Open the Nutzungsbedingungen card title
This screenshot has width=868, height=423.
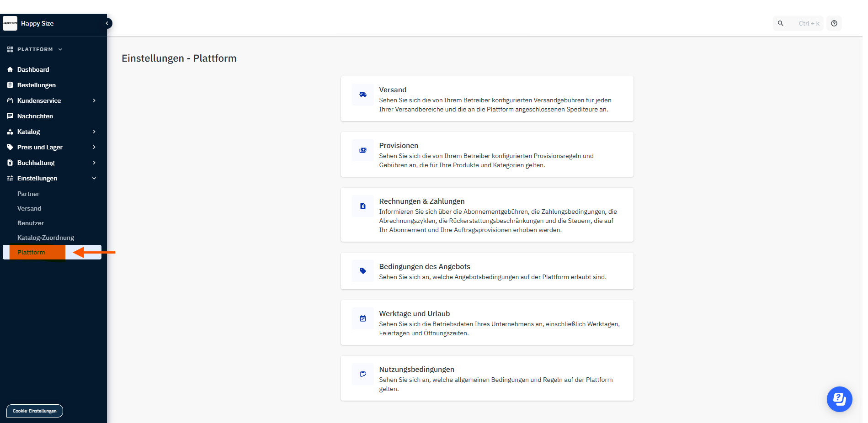(416, 369)
